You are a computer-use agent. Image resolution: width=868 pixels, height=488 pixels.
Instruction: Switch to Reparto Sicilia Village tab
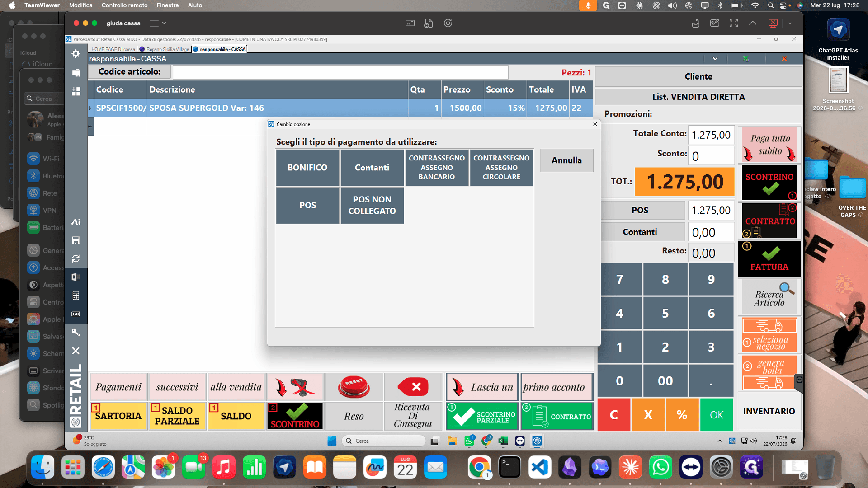pos(167,49)
